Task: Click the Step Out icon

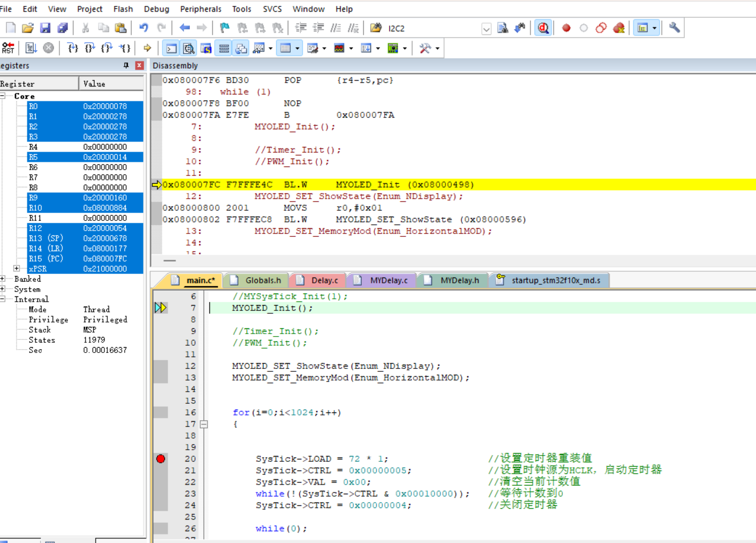Action: (x=107, y=48)
